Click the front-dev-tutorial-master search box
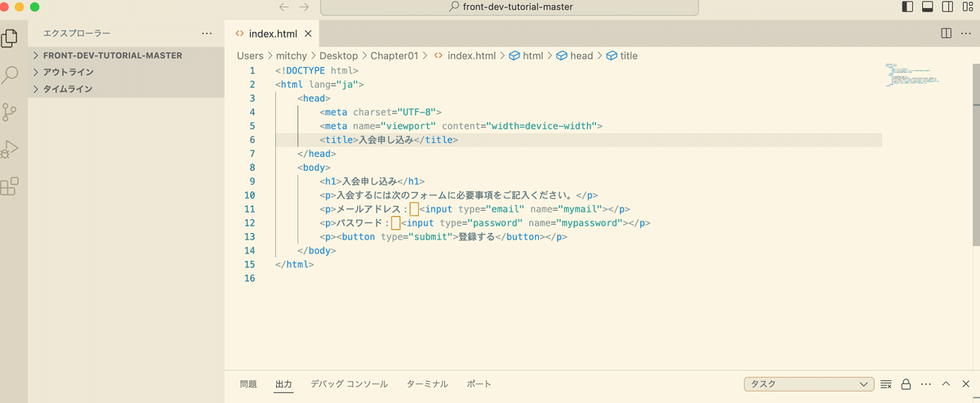This screenshot has width=980, height=403. tap(510, 7)
